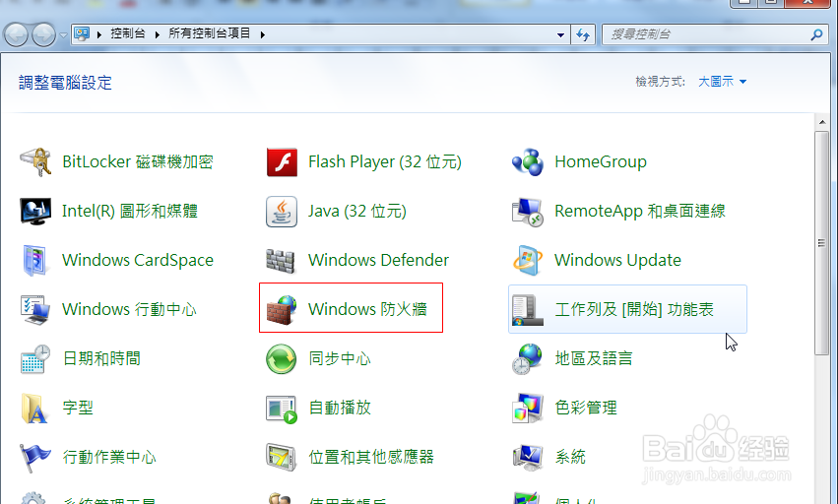Open 位置和其他感應器 text link

pyautogui.click(x=371, y=457)
